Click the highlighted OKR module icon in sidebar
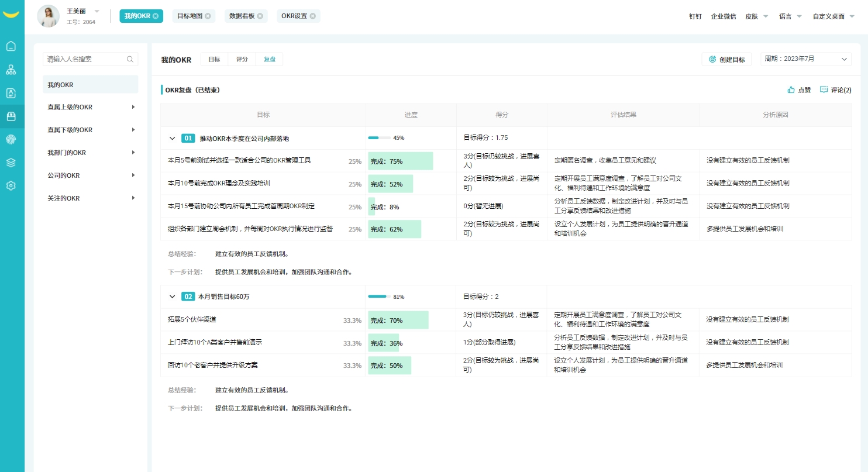 pos(11,116)
